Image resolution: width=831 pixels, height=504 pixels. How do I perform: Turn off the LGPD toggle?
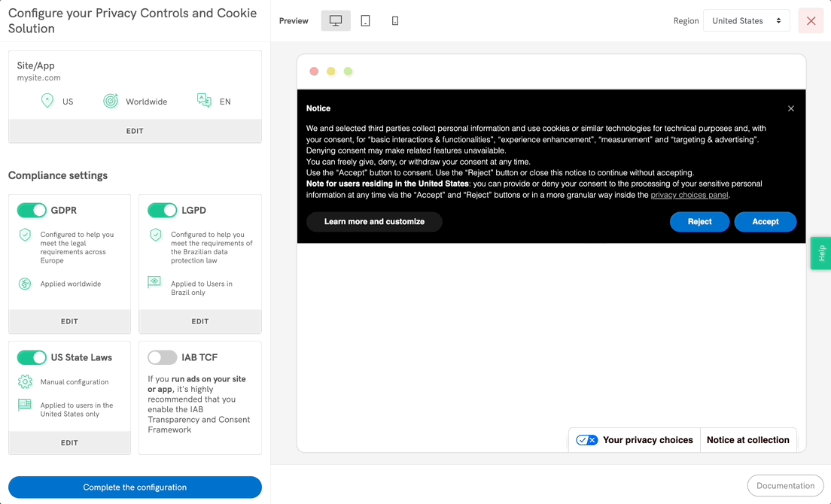tap(162, 211)
